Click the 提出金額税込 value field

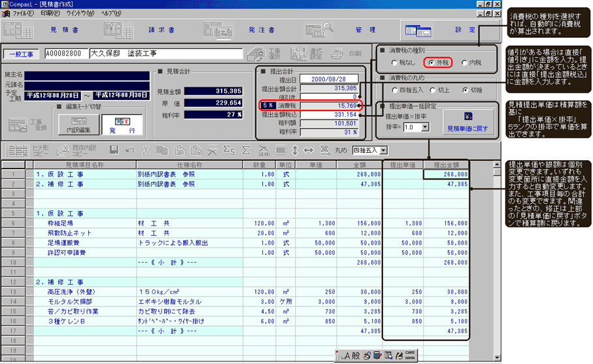click(329, 114)
